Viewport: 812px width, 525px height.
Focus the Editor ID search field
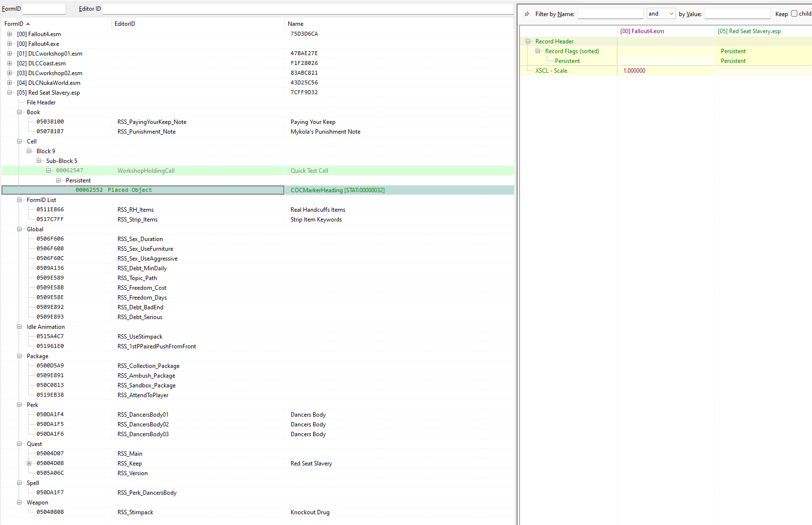coord(308,9)
